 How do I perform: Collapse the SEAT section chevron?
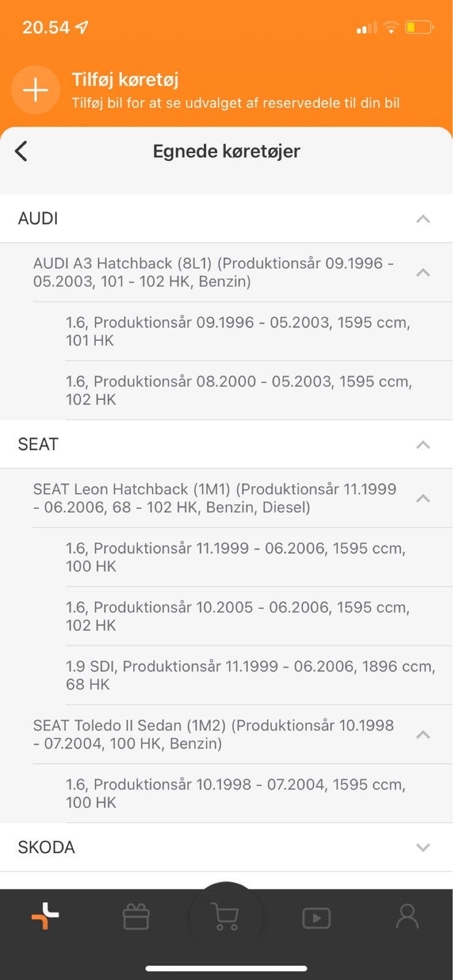(x=423, y=445)
